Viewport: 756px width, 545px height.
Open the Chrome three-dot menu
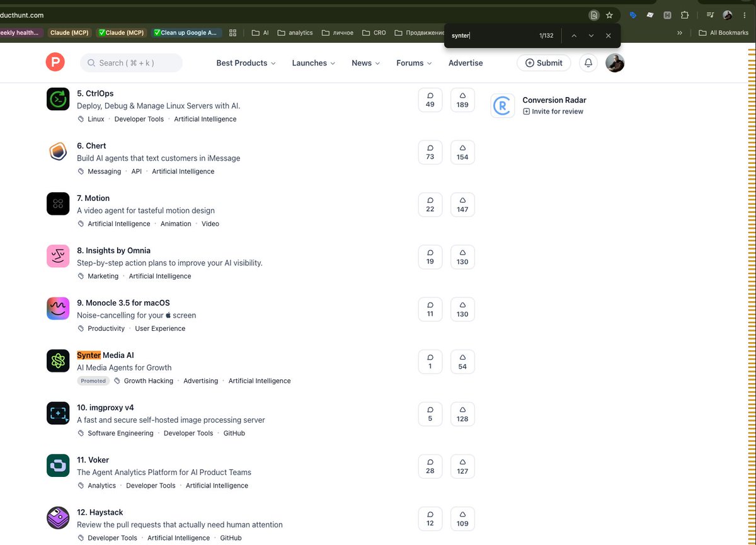[744, 15]
